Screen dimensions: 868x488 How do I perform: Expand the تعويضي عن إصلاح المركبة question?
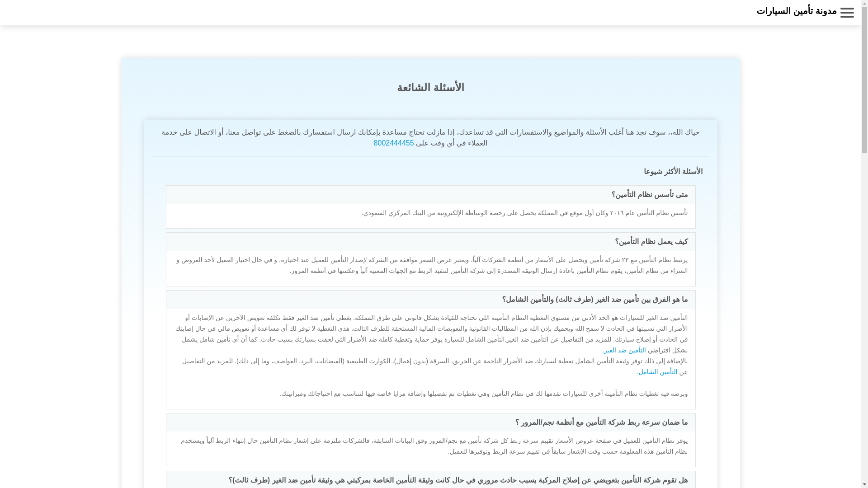coord(458,480)
